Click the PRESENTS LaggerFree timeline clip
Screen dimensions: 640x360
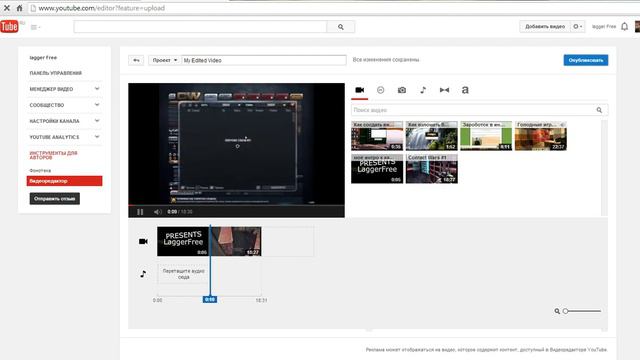(183, 241)
